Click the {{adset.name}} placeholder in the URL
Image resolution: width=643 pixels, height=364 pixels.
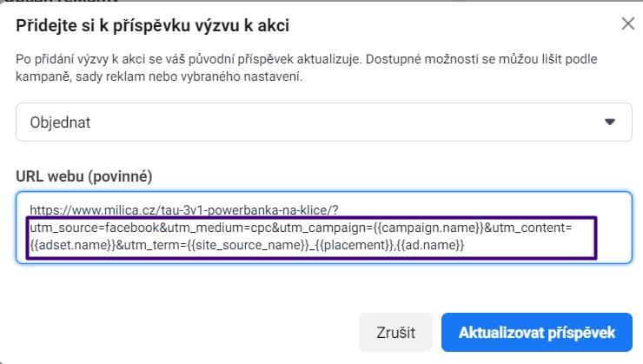coord(67,245)
